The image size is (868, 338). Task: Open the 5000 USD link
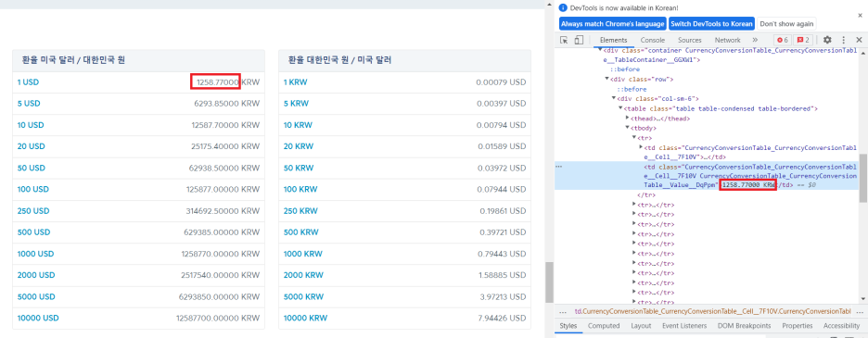click(x=36, y=296)
